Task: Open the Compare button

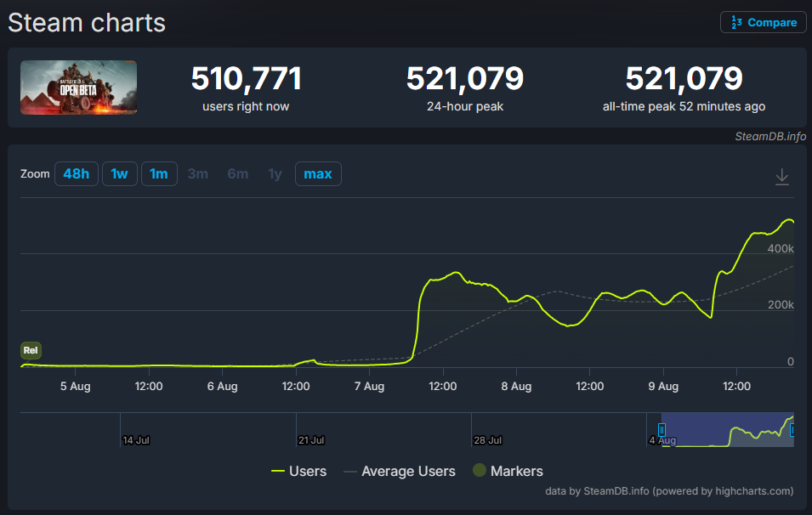Action: 763,22
